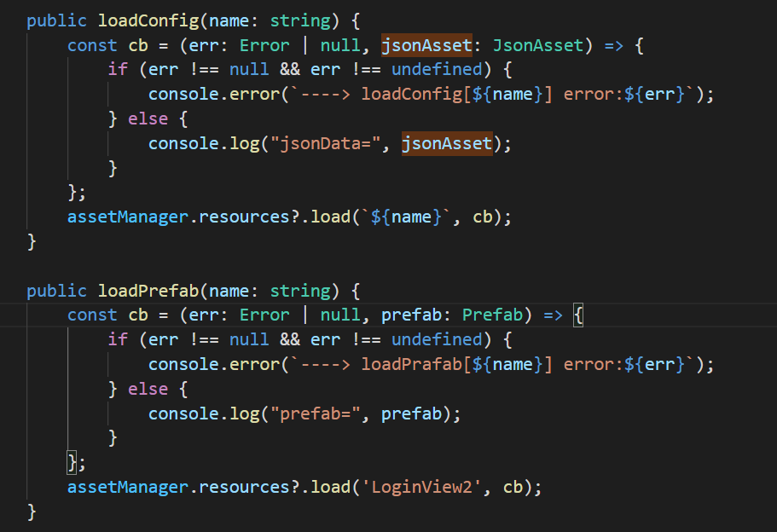Click the Prefab type annotation
Screen dimensions: 777x532
tap(493, 315)
